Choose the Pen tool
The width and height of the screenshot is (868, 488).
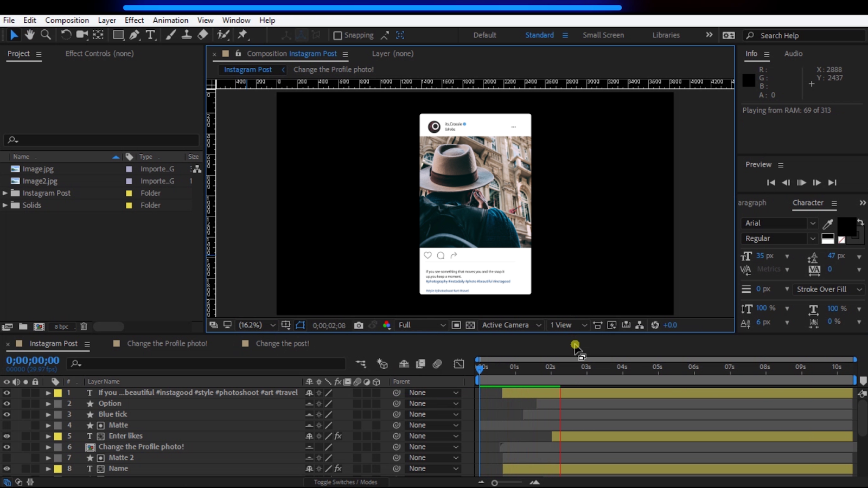click(x=134, y=35)
